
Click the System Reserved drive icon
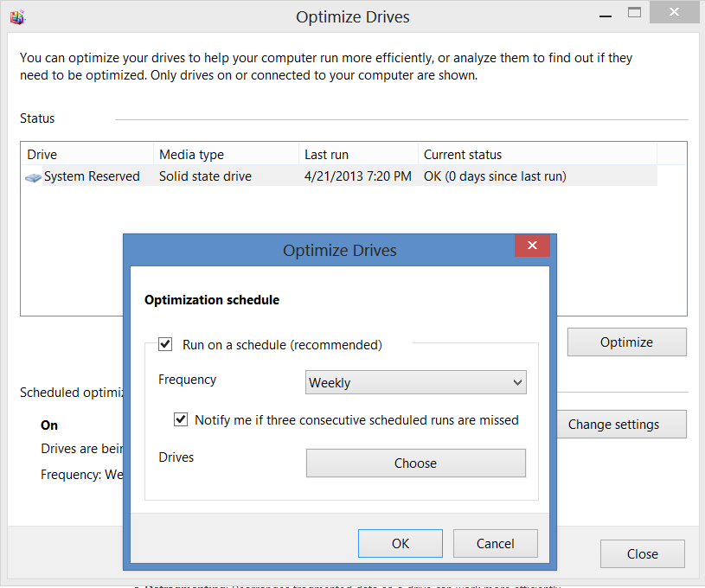pos(34,177)
